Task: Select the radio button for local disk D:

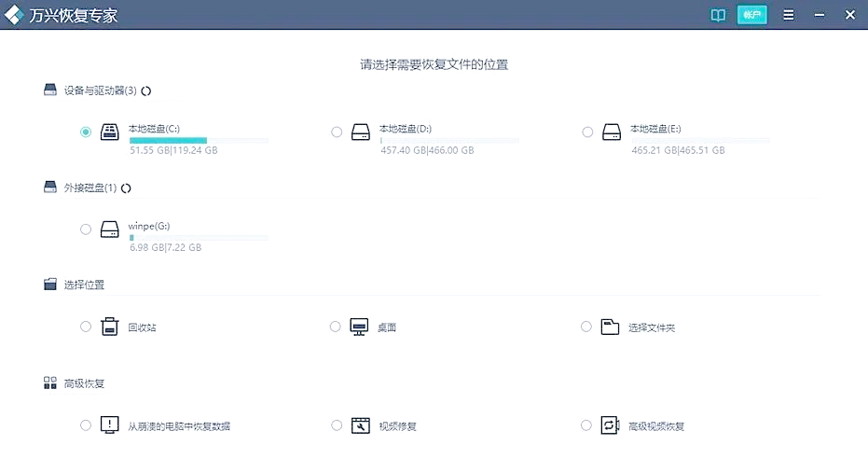Action: [337, 132]
